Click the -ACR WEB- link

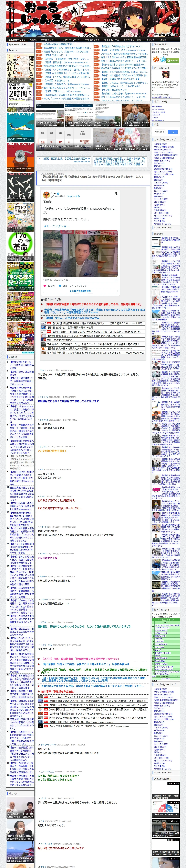(165, 679)
